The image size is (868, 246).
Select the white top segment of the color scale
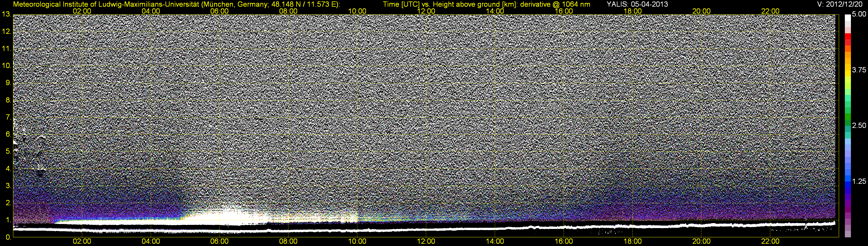(848, 18)
